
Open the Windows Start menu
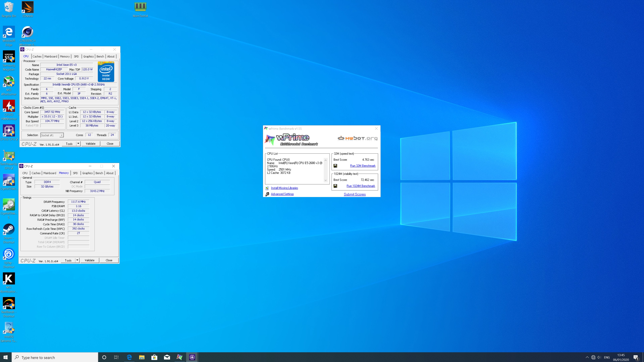(6, 357)
